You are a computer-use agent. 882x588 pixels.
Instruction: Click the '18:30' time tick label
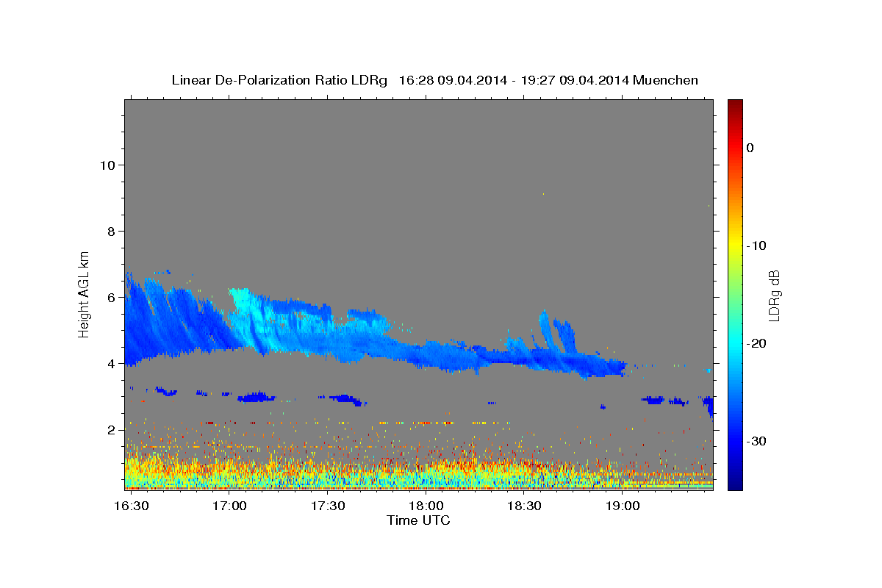pyautogui.click(x=524, y=506)
